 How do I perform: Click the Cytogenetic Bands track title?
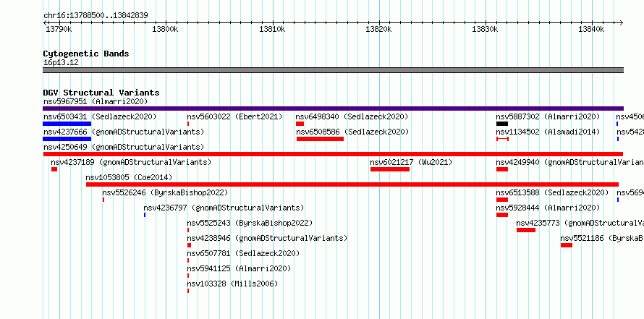(86, 54)
